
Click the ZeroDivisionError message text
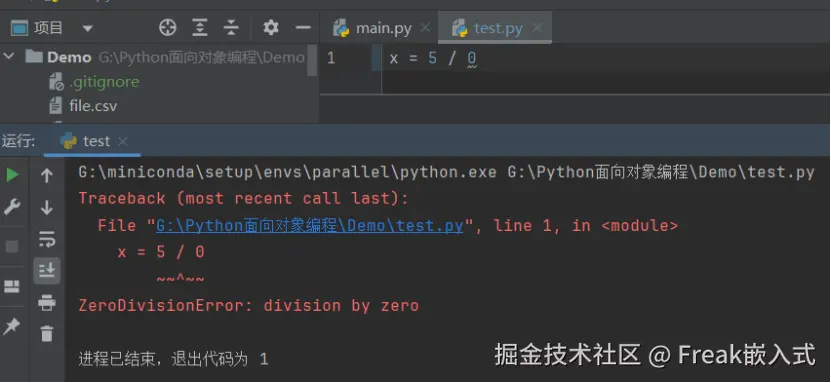tap(249, 306)
